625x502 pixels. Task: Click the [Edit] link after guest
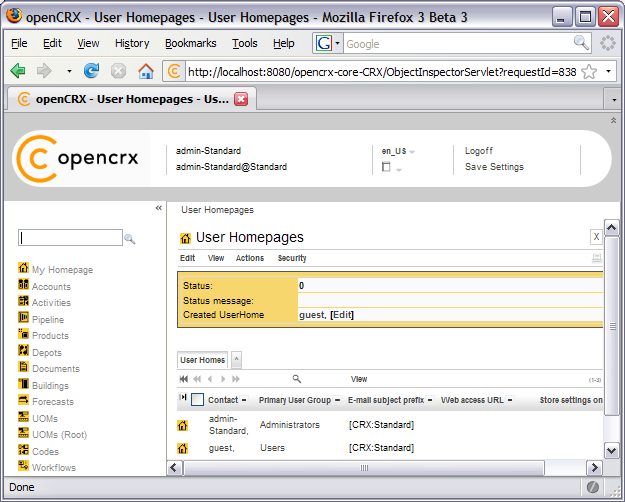click(342, 315)
